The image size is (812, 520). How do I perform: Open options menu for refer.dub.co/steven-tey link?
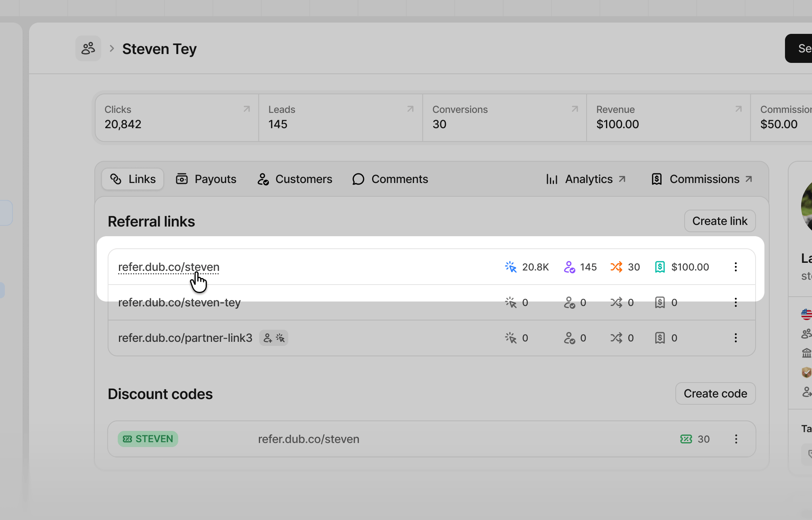(x=736, y=302)
